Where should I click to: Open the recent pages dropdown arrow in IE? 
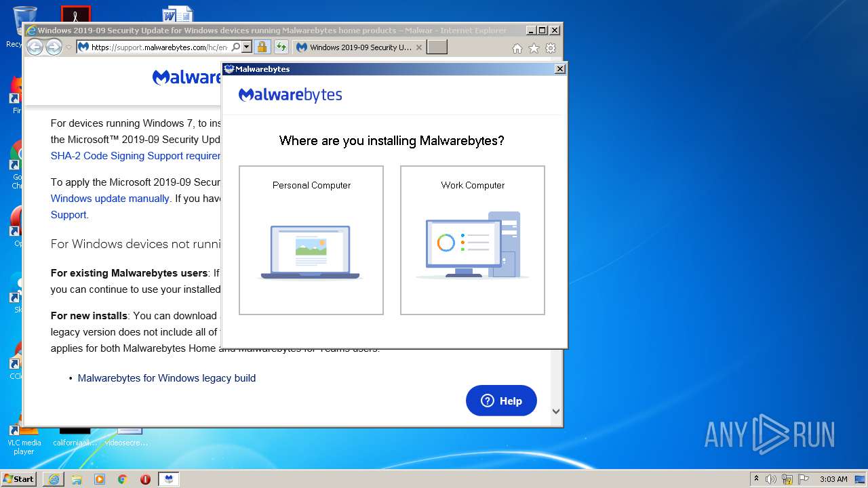(68, 47)
